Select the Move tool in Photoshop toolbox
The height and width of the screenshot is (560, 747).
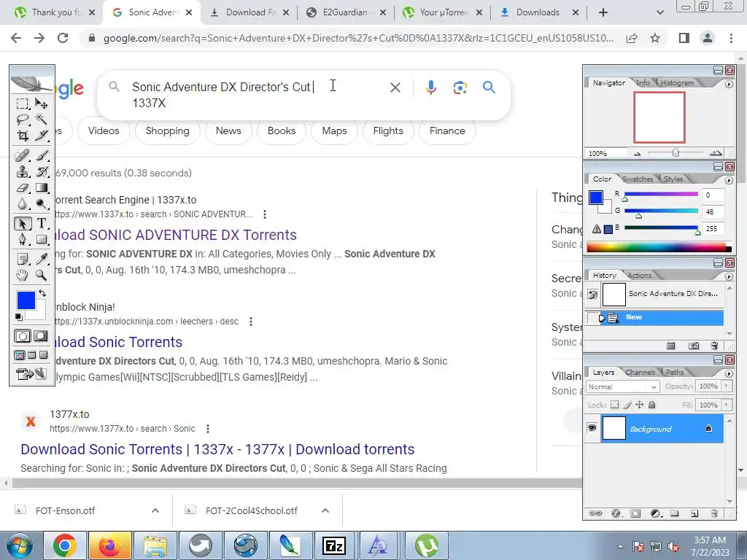(x=42, y=104)
